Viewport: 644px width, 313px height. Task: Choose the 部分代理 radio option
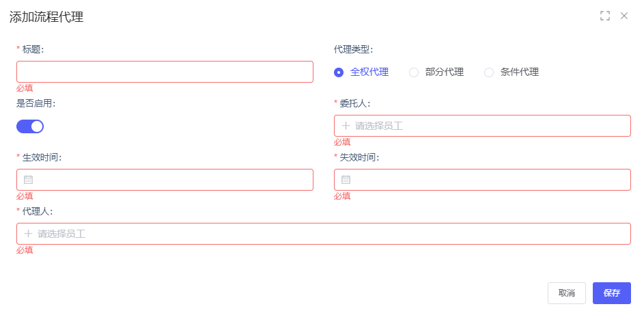click(x=414, y=72)
